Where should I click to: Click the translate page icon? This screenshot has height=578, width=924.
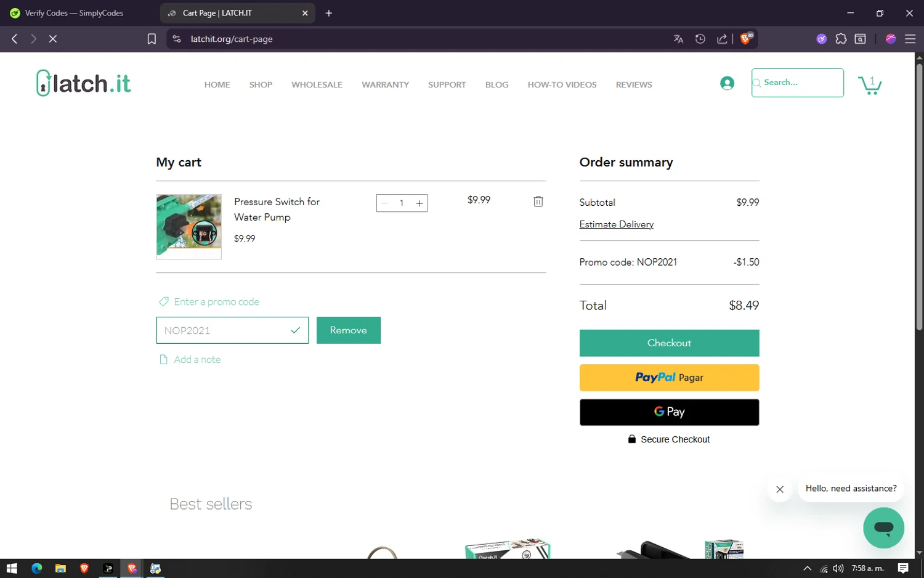click(x=678, y=39)
